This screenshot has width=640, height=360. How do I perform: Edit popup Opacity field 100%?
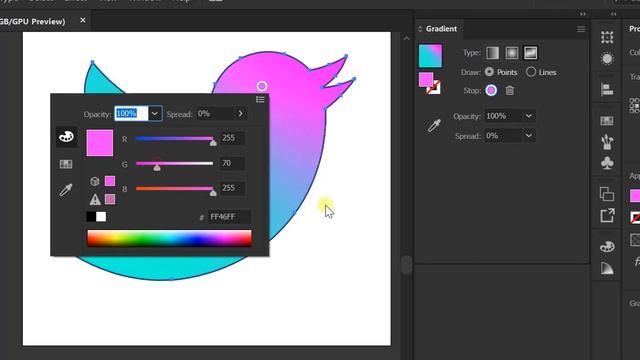131,113
